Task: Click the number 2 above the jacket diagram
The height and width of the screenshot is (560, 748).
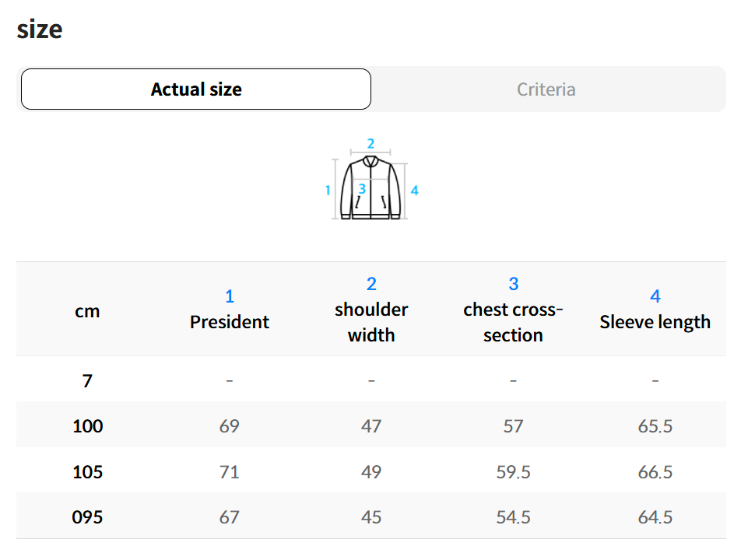Action: click(x=371, y=144)
